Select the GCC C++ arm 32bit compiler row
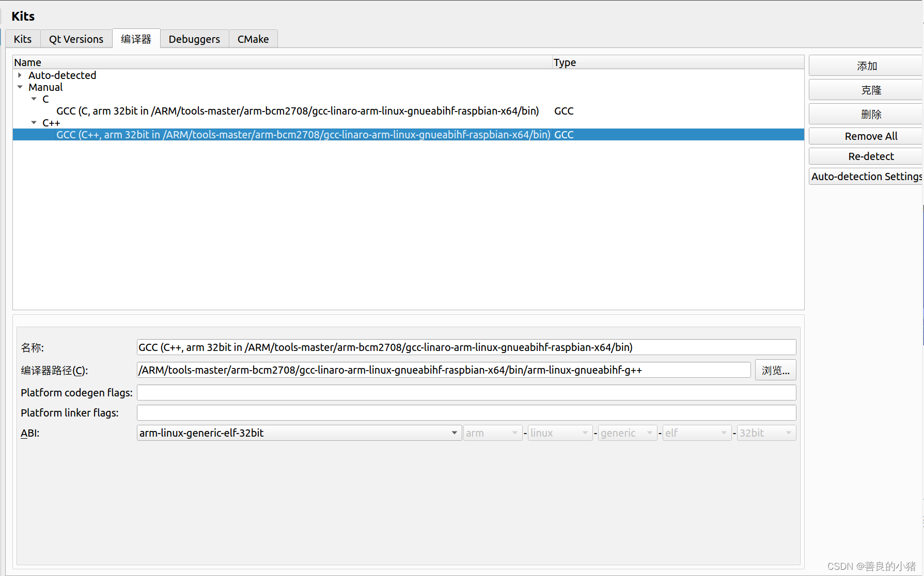Image resolution: width=924 pixels, height=576 pixels. (x=408, y=135)
